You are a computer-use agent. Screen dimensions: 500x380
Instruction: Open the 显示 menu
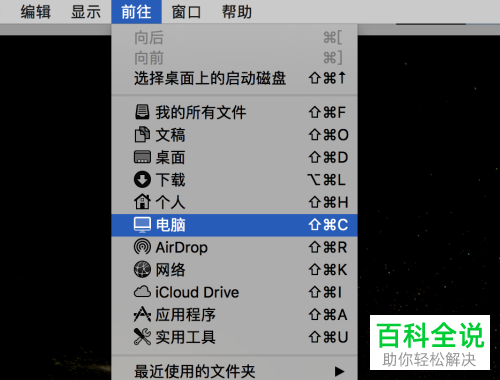point(86,12)
